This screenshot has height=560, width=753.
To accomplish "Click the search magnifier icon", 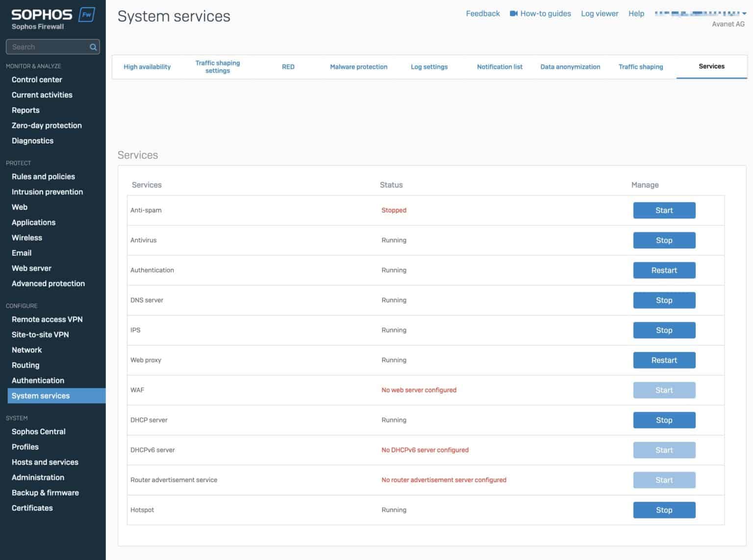I will [x=92, y=47].
